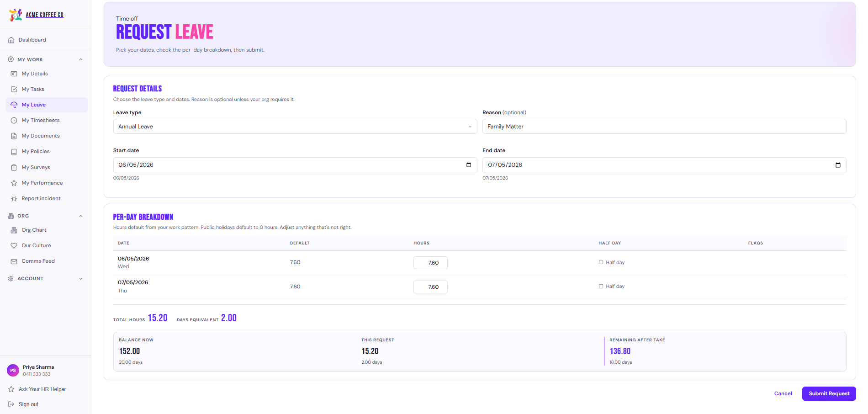868x414 pixels.
Task: Click the My Timesheets clock icon
Action: (14, 120)
